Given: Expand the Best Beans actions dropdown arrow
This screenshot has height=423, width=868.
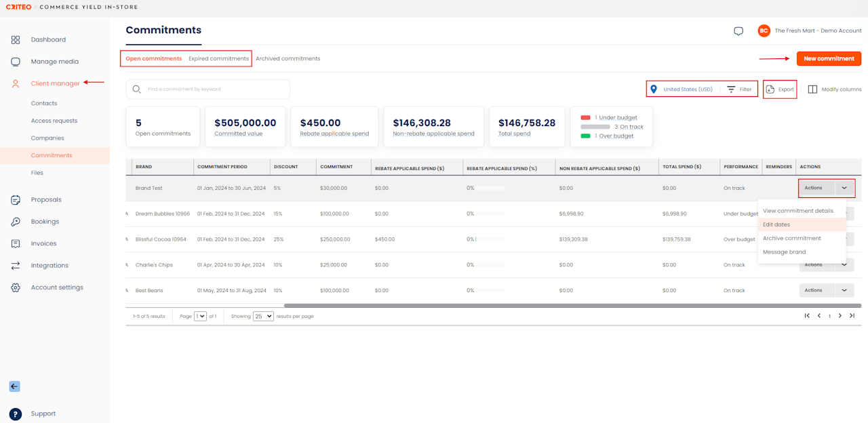Looking at the screenshot, I should [844, 290].
